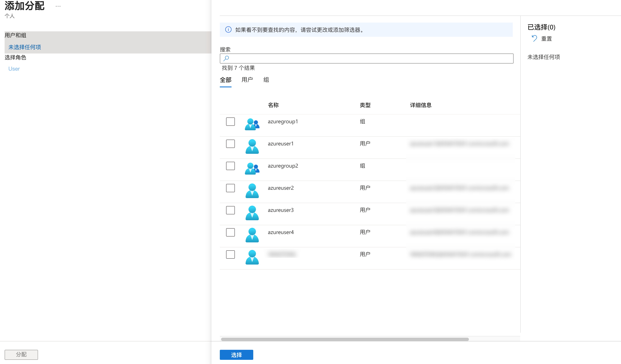Image resolution: width=621 pixels, height=364 pixels.
Task: Click the magnifier icon in search box
Action: (x=226, y=58)
